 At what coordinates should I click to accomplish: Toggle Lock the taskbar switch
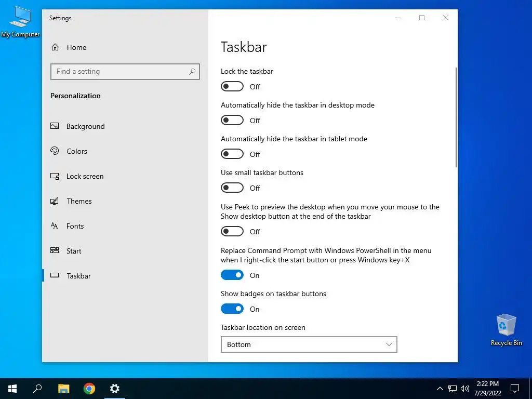(x=232, y=87)
